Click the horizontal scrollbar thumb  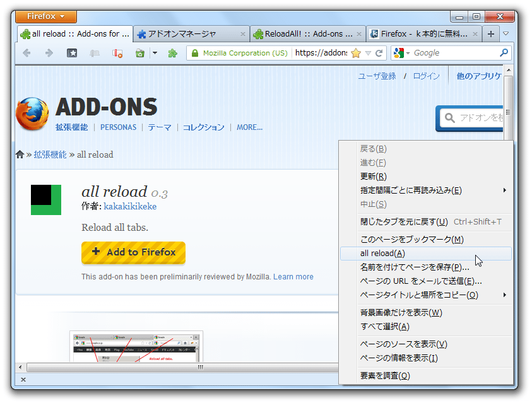(183, 367)
